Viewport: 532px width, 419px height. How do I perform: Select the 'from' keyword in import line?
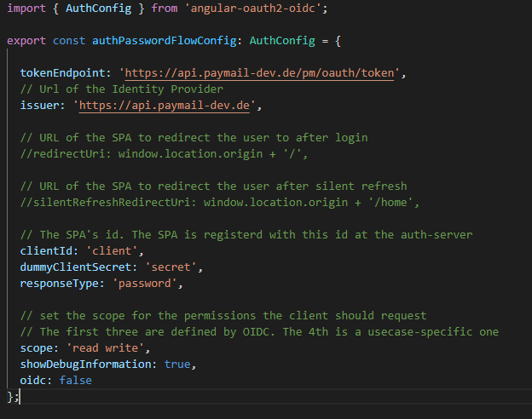tap(165, 9)
